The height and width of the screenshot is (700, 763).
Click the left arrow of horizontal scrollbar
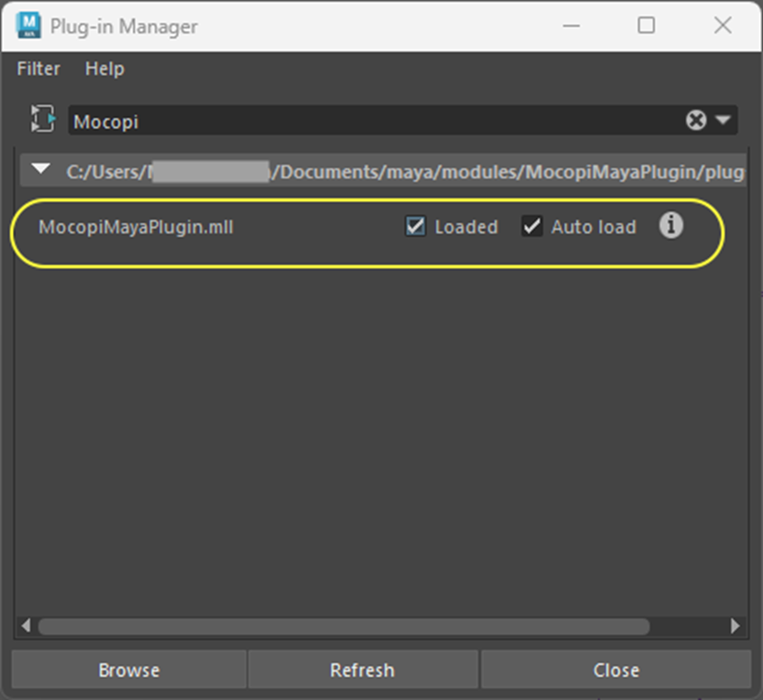26,627
